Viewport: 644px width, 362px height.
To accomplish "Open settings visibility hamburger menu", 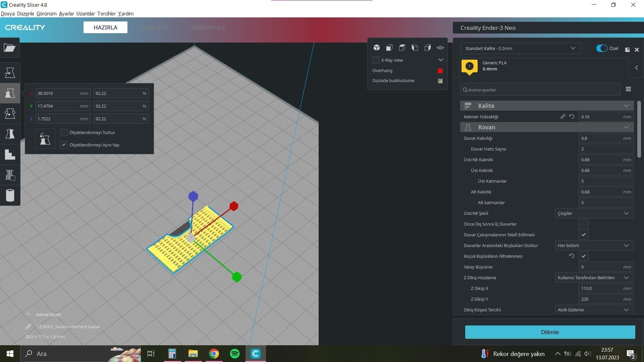I will coord(628,89).
